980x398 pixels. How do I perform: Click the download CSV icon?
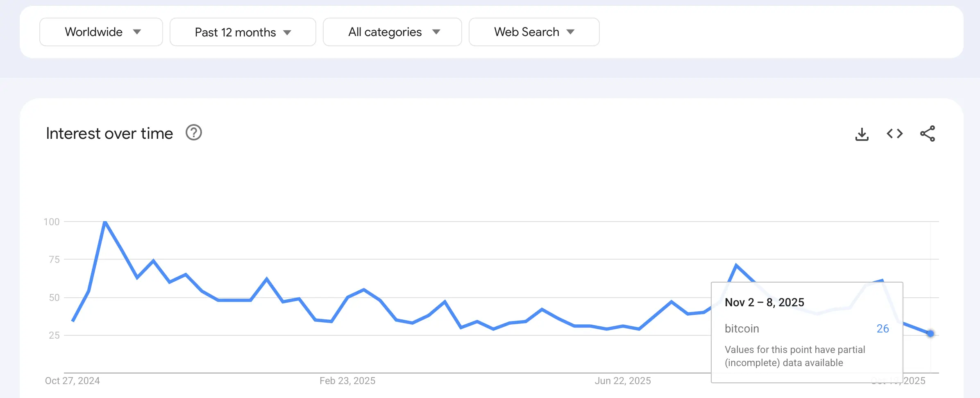[861, 133]
